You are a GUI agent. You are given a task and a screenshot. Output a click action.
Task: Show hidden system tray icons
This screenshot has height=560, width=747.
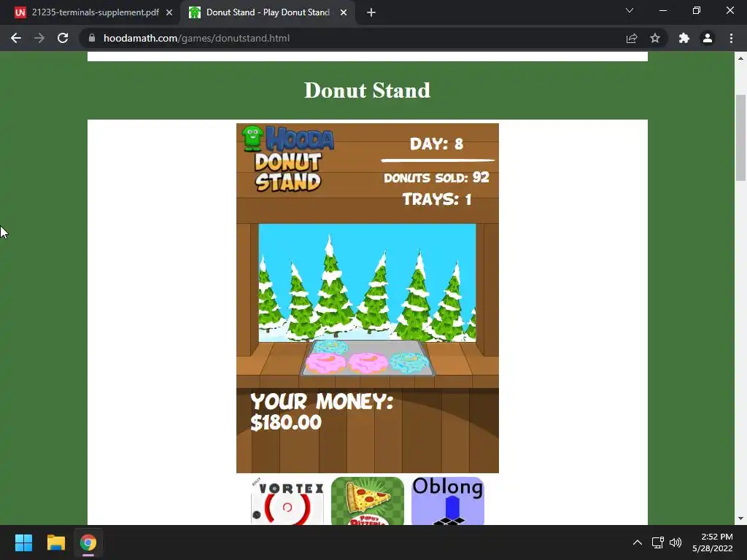(638, 542)
